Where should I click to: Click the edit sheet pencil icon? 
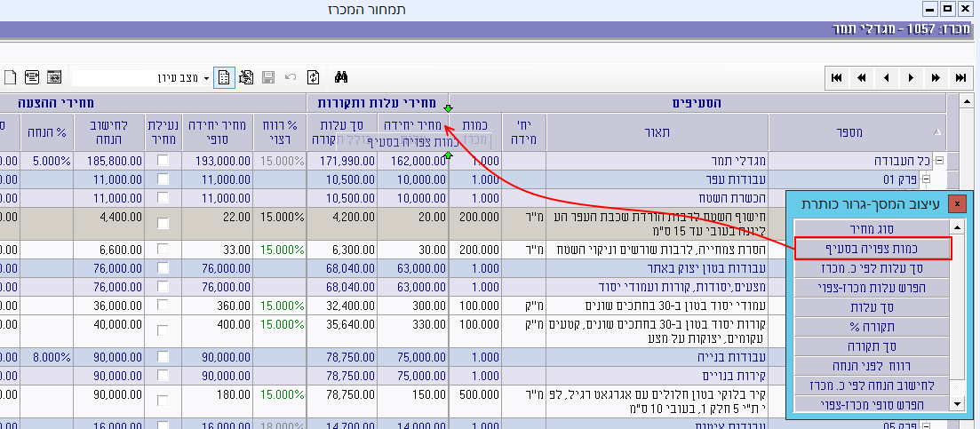[246, 77]
